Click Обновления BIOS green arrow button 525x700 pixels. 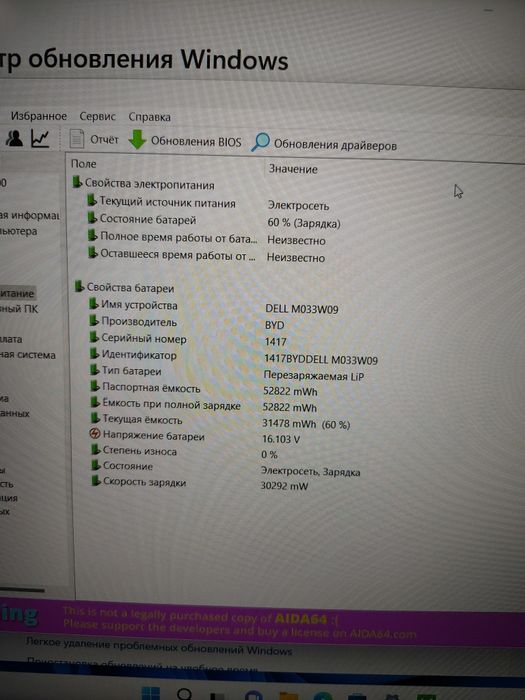(x=185, y=141)
